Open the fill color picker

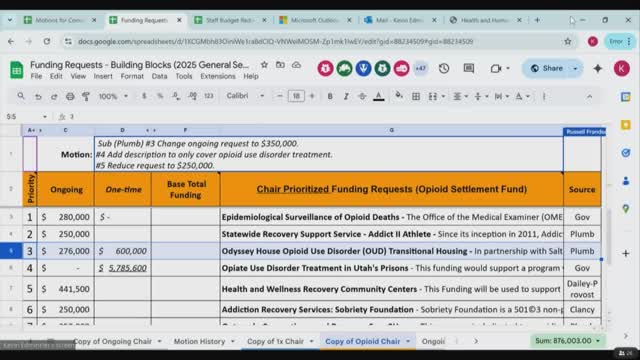click(399, 96)
